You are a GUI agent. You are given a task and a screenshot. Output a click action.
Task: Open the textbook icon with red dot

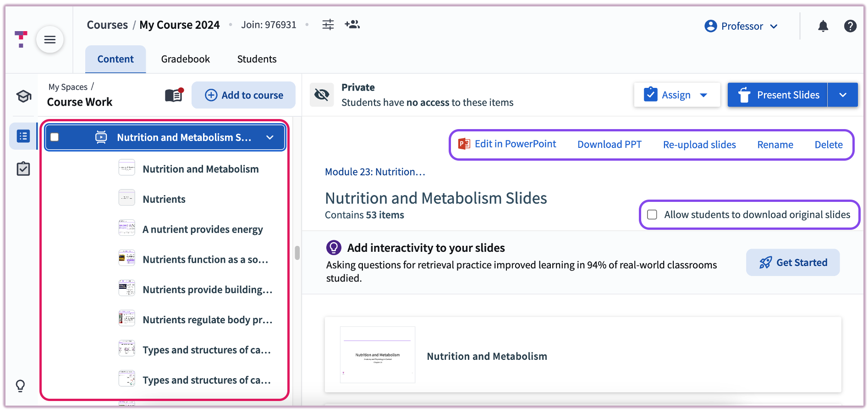pos(174,95)
